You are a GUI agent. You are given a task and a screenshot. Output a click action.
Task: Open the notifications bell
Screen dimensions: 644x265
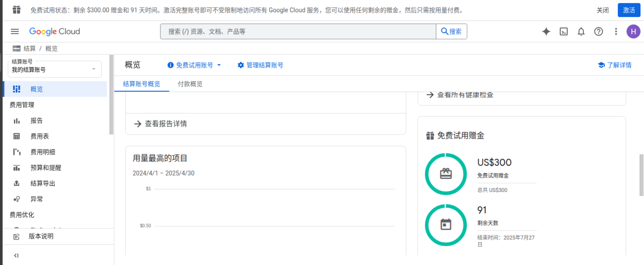[581, 31]
